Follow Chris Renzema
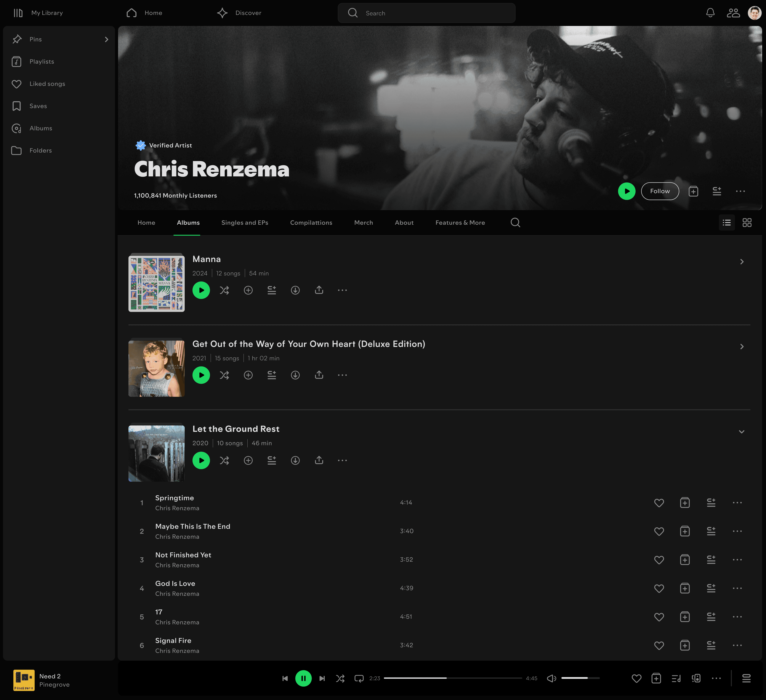The image size is (766, 700). (x=660, y=191)
